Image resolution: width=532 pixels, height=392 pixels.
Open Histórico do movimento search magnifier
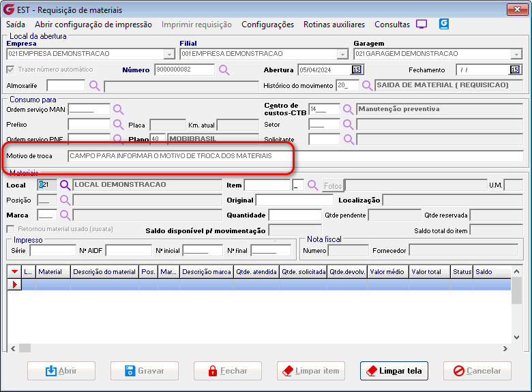pos(367,85)
